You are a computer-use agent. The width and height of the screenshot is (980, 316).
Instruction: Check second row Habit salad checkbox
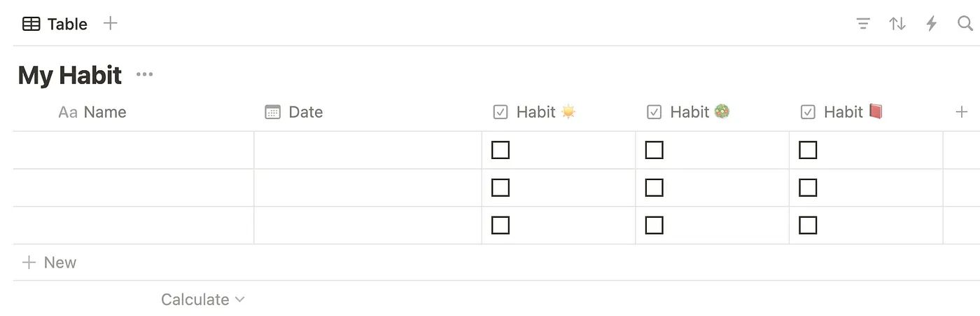point(654,188)
